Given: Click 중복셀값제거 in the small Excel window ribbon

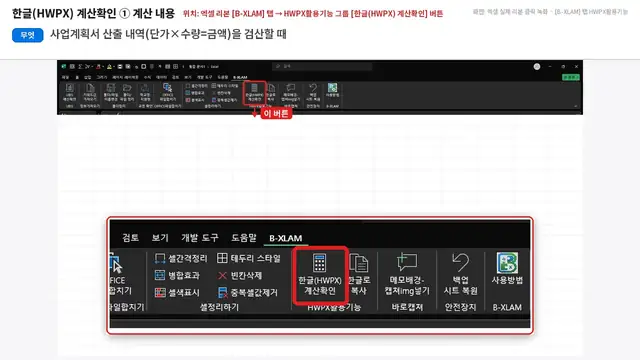Looking at the screenshot, I should [x=224, y=100].
